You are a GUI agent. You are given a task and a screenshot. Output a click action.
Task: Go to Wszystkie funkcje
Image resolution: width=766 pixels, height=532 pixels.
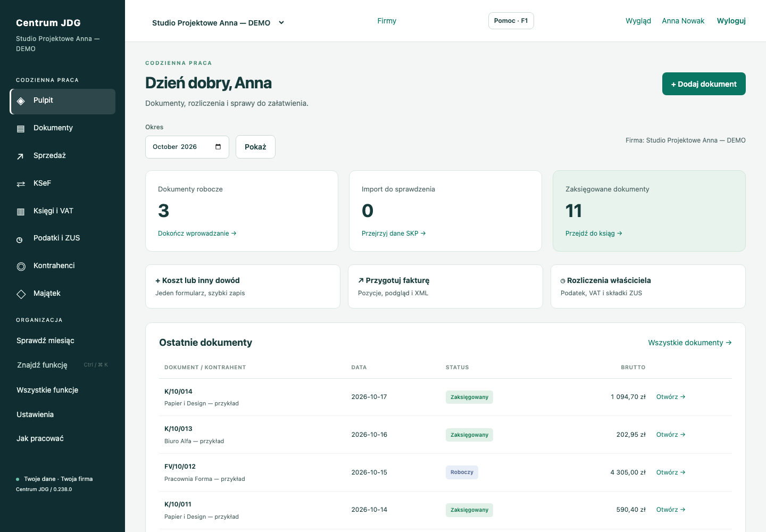(x=47, y=390)
